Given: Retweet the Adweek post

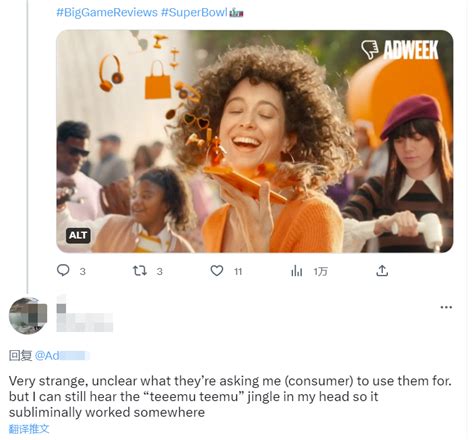Looking at the screenshot, I should [140, 271].
